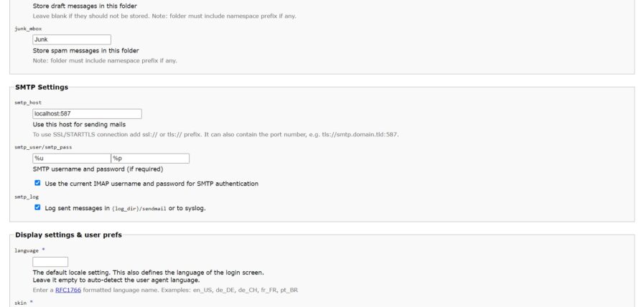The width and height of the screenshot is (644, 307).
Task: Click the smtp_log option name
Action: [x=27, y=197]
